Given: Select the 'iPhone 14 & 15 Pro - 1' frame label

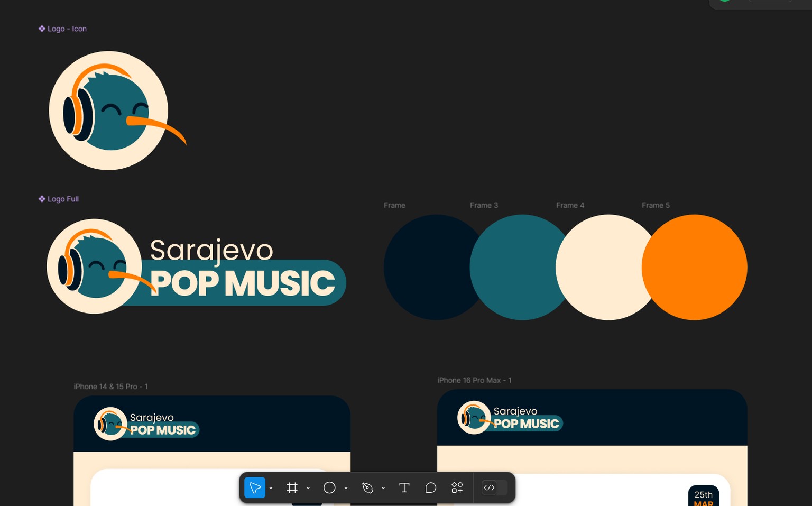Looking at the screenshot, I should coord(110,387).
